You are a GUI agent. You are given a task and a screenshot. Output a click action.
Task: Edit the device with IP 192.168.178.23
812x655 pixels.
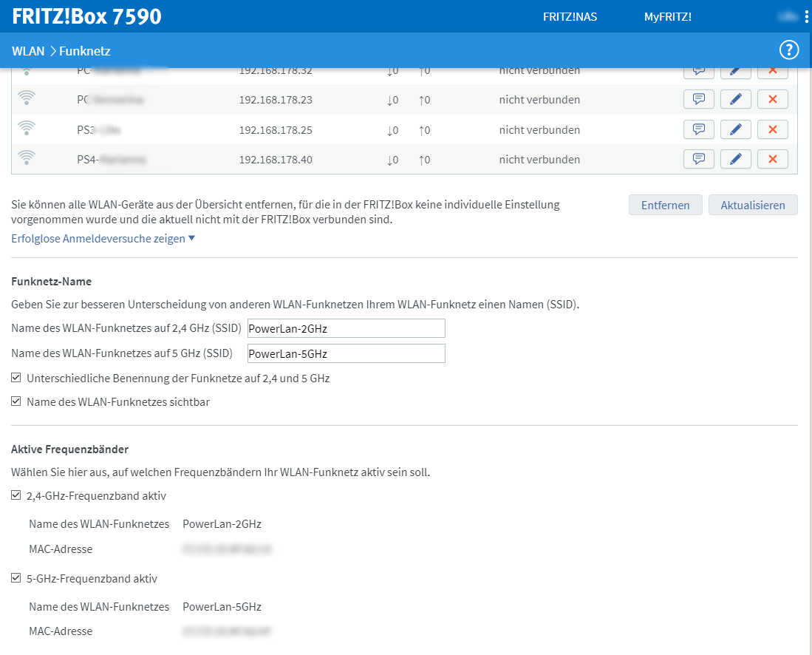(735, 99)
